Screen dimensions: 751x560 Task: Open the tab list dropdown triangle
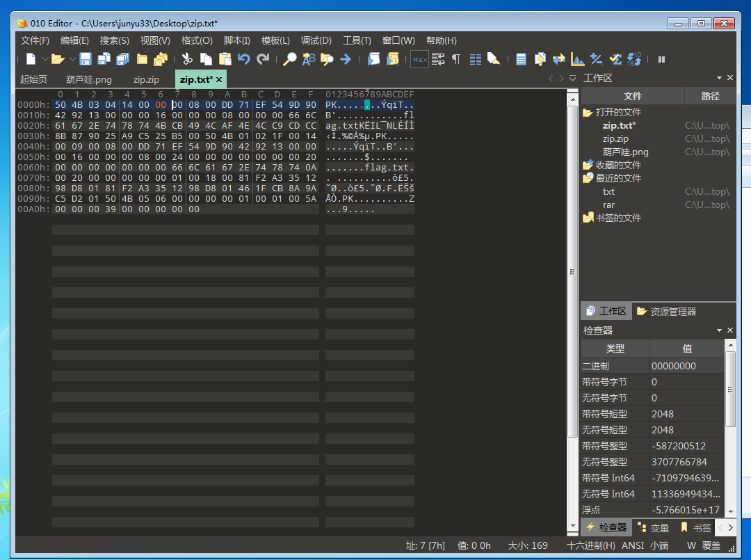click(572, 78)
